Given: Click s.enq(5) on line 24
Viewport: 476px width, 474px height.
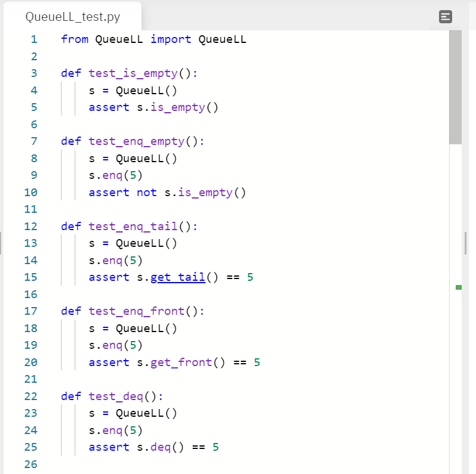Looking at the screenshot, I should (115, 430).
